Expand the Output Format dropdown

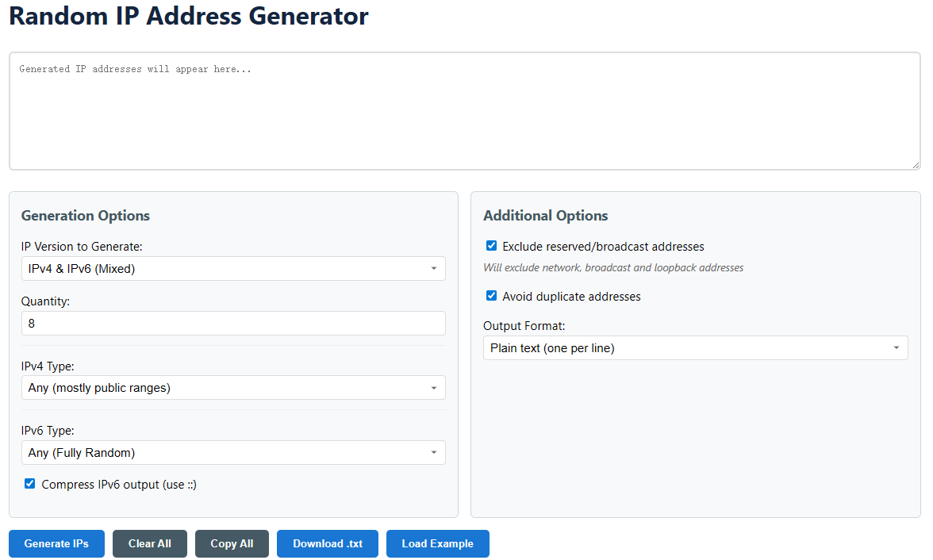(695, 348)
